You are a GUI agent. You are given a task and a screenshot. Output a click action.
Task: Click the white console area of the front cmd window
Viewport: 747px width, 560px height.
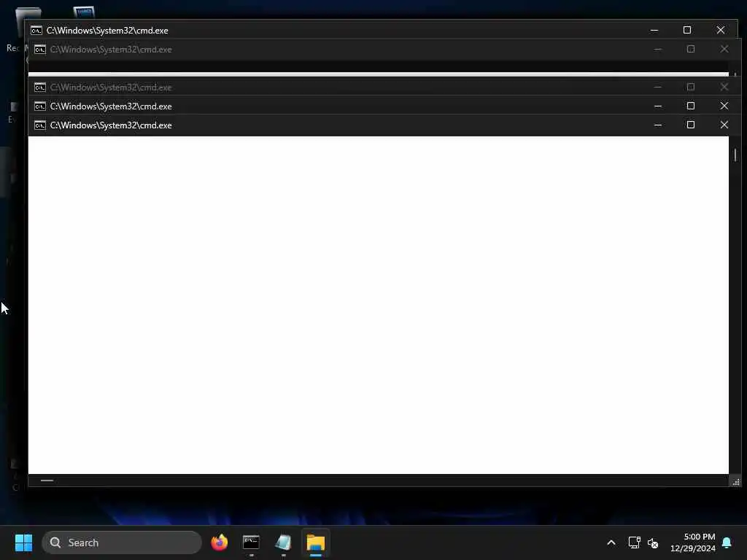pos(379,305)
